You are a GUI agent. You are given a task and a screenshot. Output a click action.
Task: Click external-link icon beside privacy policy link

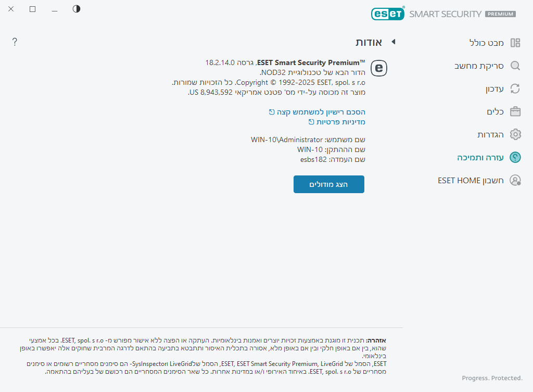click(311, 122)
